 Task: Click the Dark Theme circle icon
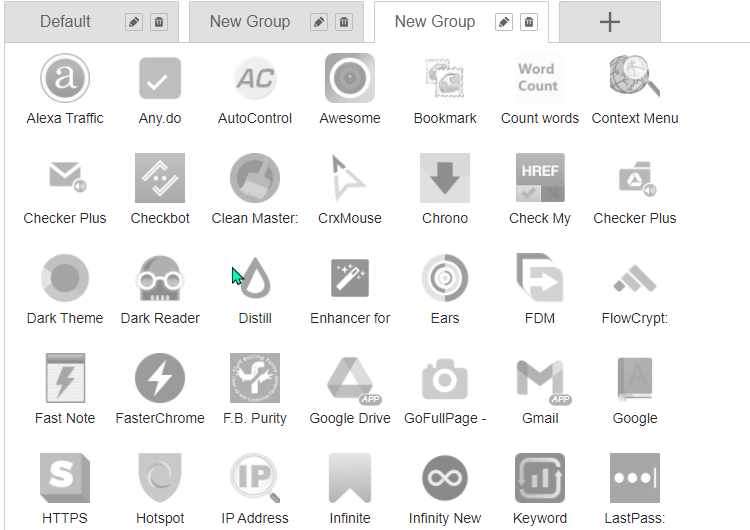(65, 278)
